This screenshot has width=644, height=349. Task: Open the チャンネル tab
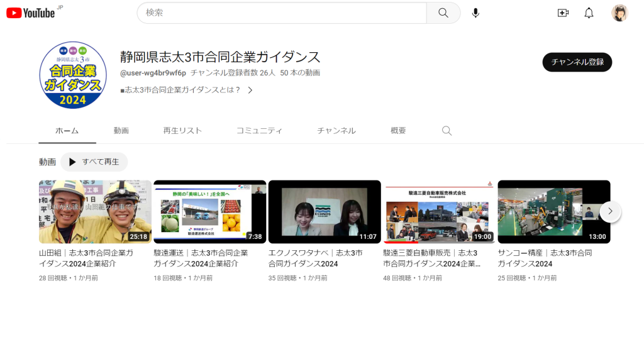point(336,131)
